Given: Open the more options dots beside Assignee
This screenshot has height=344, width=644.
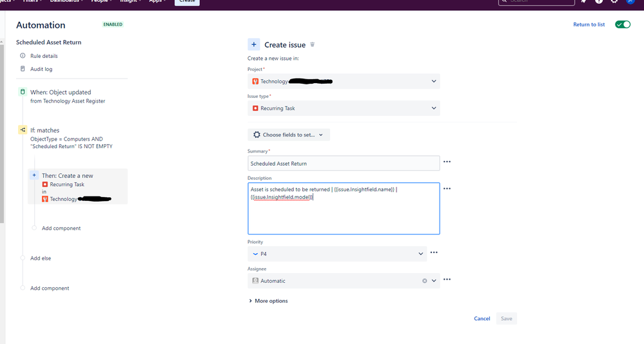Looking at the screenshot, I should click(x=447, y=280).
